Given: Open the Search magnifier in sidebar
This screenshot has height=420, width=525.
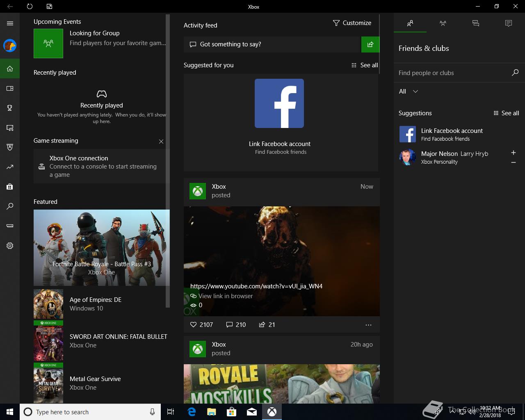Looking at the screenshot, I should point(10,206).
